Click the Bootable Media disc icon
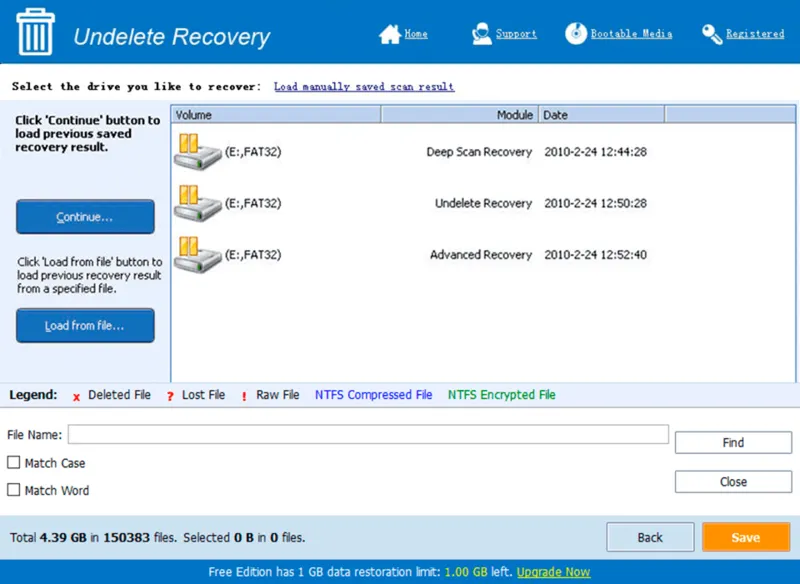 click(576, 34)
